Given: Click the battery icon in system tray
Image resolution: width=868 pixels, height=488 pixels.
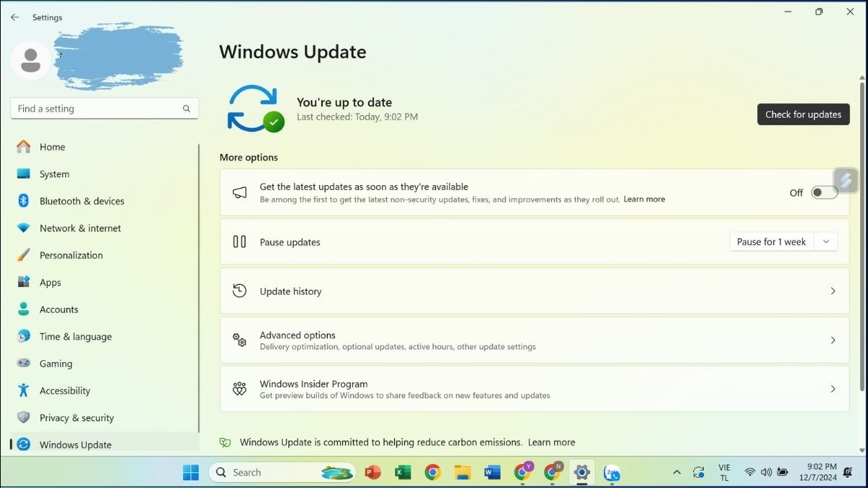Looking at the screenshot, I should click(782, 472).
